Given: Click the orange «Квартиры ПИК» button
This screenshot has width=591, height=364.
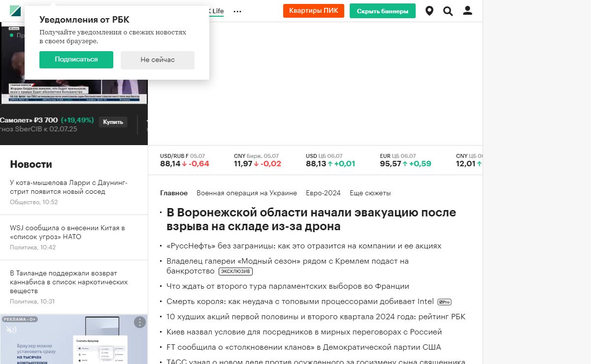Looking at the screenshot, I should (314, 11).
